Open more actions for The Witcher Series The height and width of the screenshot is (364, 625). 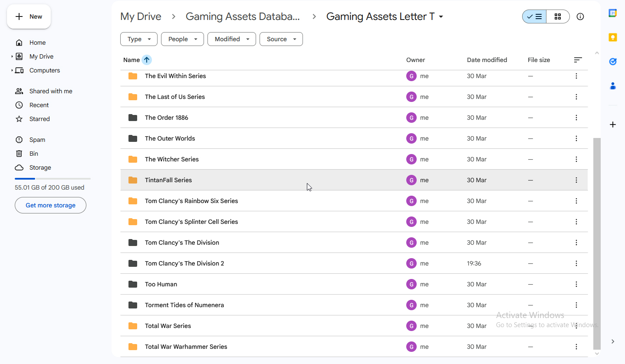[x=576, y=159]
